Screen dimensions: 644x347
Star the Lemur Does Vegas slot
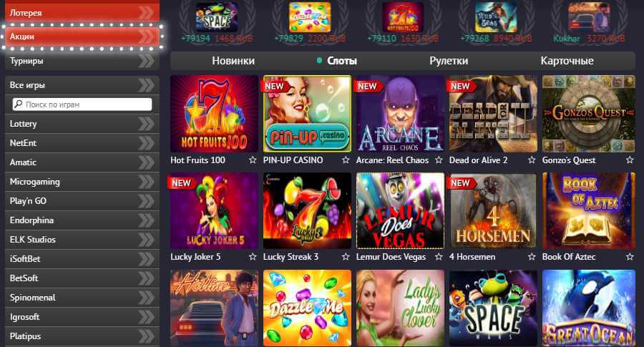coord(439,257)
